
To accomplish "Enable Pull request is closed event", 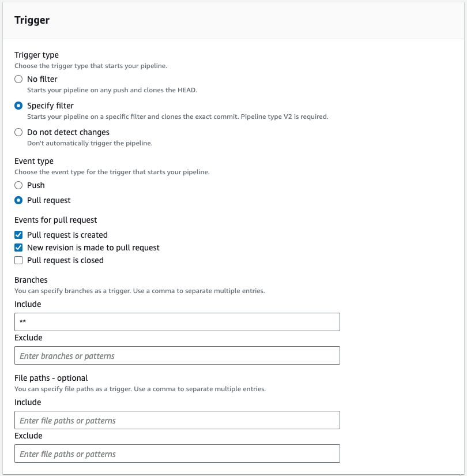I will click(x=18, y=260).
